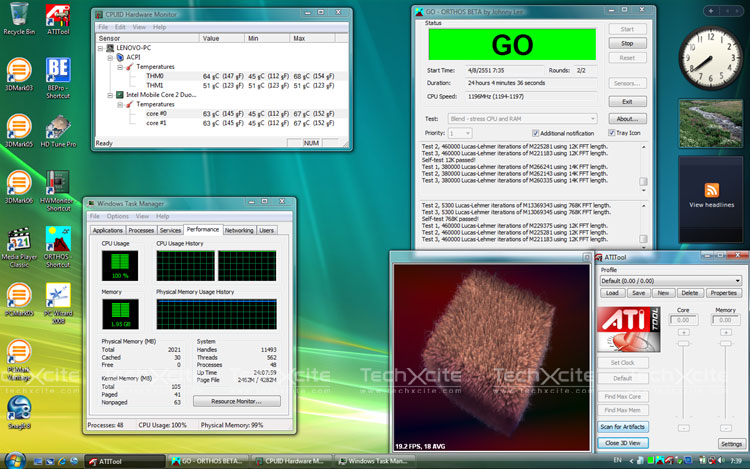This screenshot has width=750, height=469.
Task: Switch to Windows Task Manager taskbar button
Action: [x=375, y=461]
